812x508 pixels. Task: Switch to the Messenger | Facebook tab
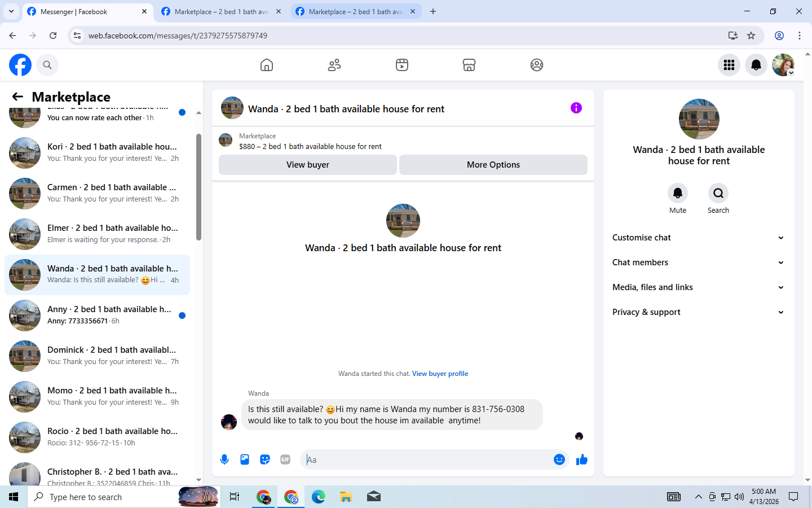87,12
